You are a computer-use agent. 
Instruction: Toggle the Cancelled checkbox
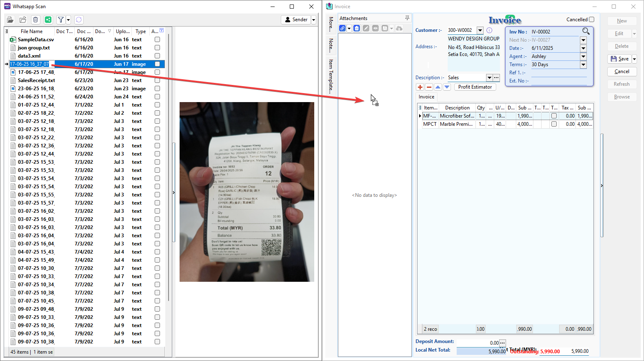tap(591, 19)
